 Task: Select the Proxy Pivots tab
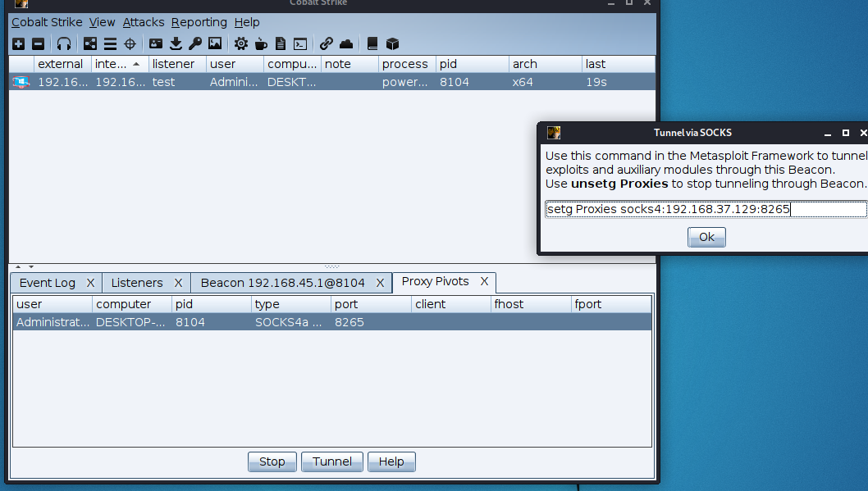pos(435,281)
